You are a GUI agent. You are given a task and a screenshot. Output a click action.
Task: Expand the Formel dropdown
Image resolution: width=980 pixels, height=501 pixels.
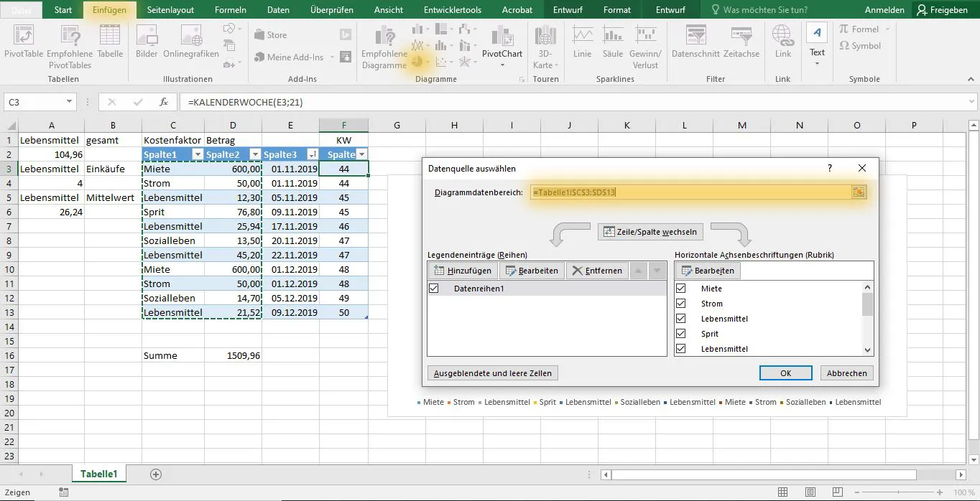[x=887, y=29]
